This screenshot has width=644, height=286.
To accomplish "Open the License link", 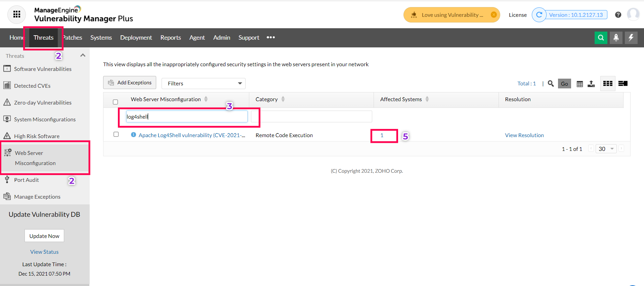I will pyautogui.click(x=518, y=15).
